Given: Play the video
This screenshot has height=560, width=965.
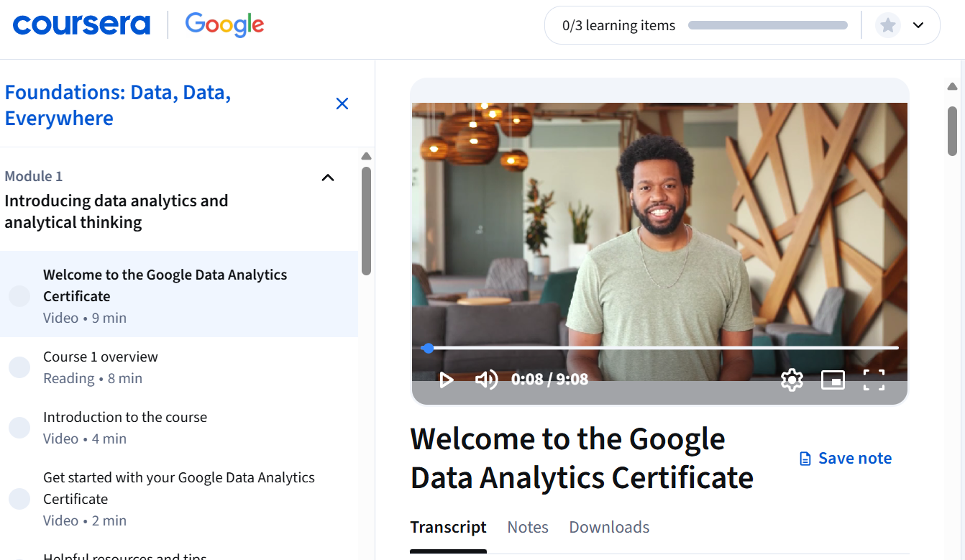Looking at the screenshot, I should (x=446, y=380).
